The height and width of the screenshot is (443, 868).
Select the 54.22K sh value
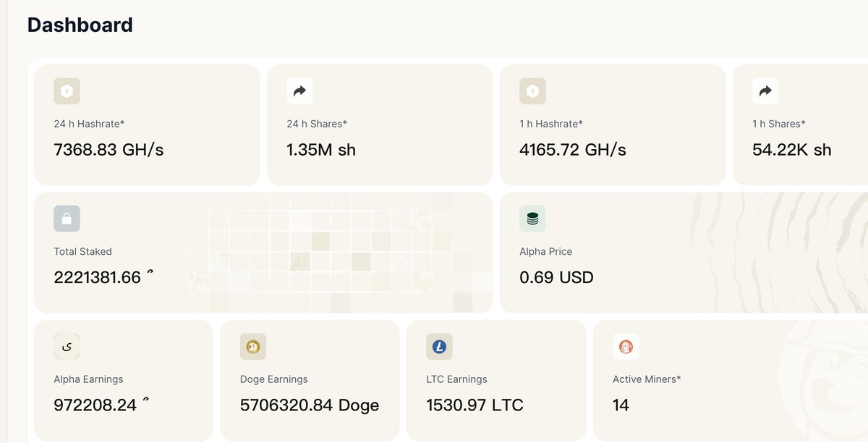coord(792,150)
